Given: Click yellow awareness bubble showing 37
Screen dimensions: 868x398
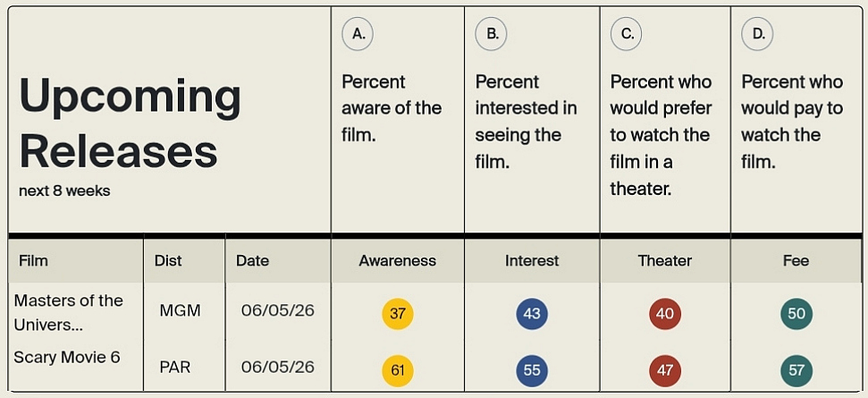Looking at the screenshot, I should 398,314.
